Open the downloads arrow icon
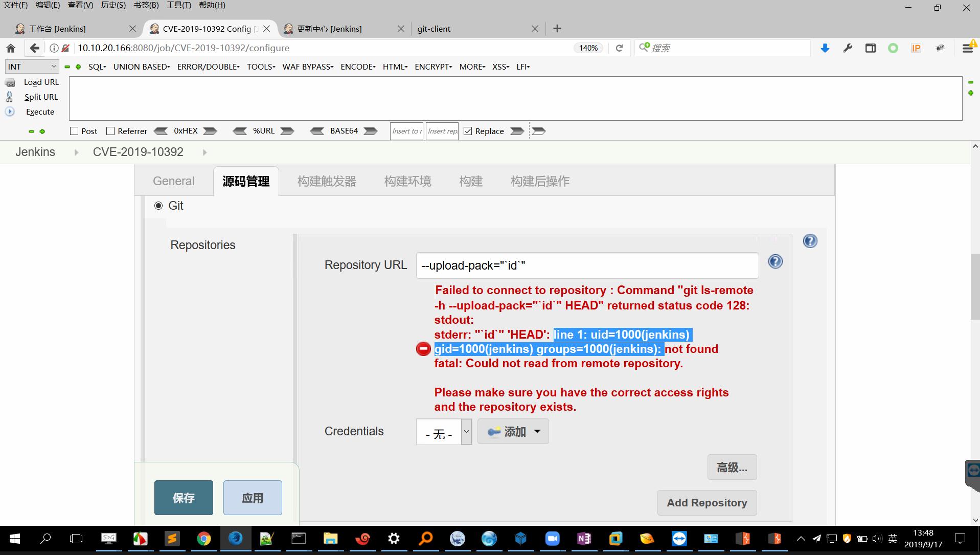The image size is (980, 555). (x=825, y=48)
